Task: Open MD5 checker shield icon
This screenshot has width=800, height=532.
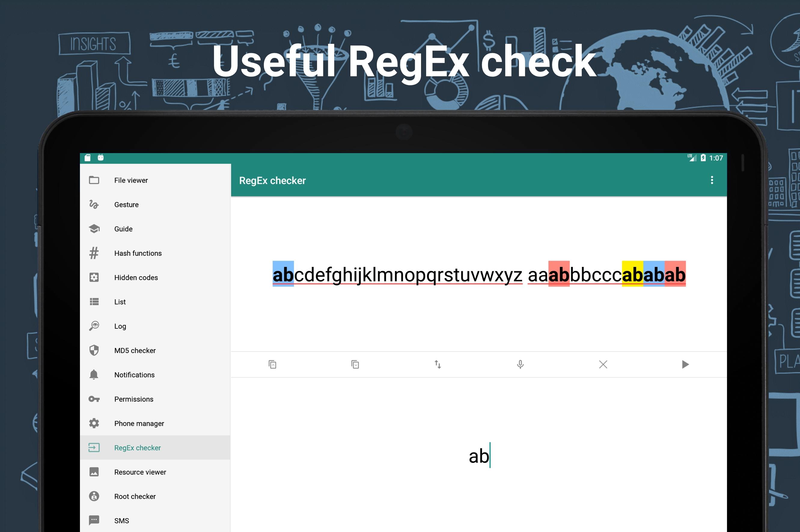Action: click(94, 350)
